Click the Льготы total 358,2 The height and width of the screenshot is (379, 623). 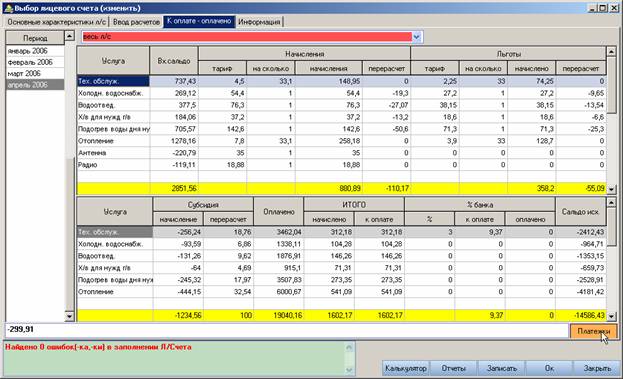tap(532, 188)
